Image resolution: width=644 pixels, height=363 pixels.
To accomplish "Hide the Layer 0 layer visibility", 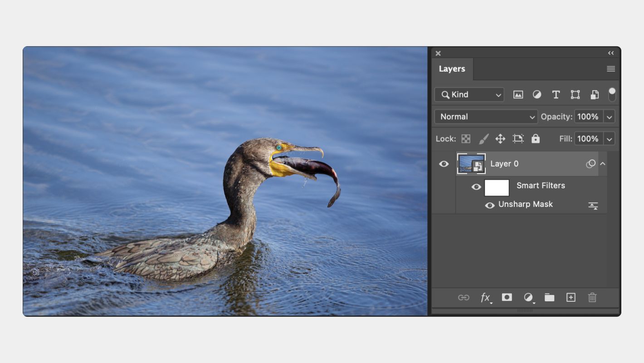I will click(444, 164).
